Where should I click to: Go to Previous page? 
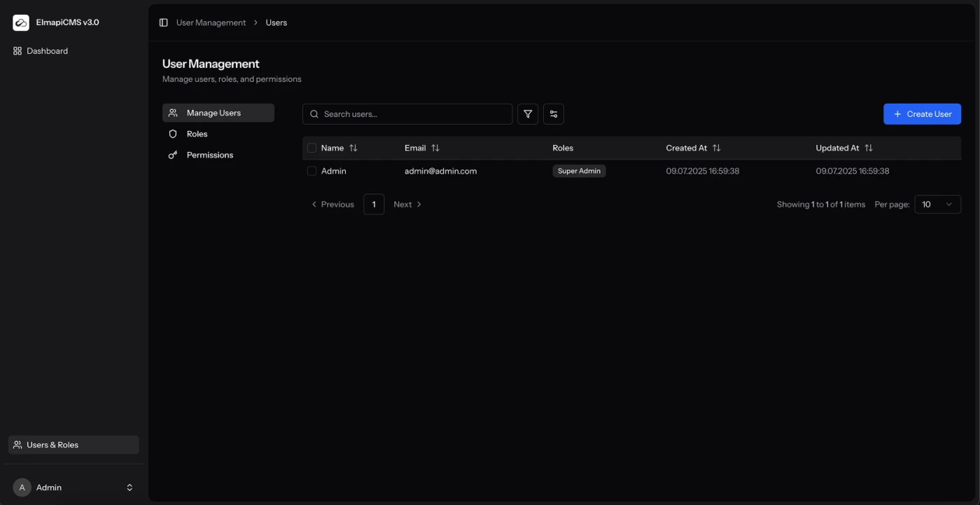332,205
